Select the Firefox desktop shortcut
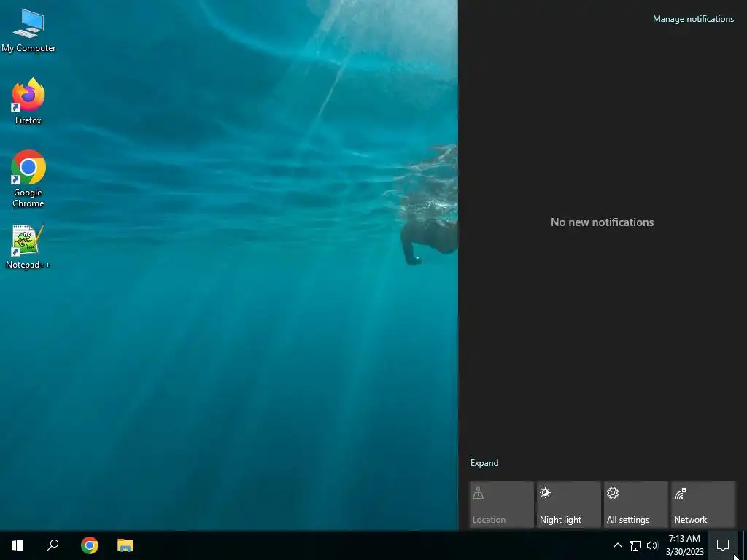Image resolution: width=747 pixels, height=560 pixels. coord(28,101)
